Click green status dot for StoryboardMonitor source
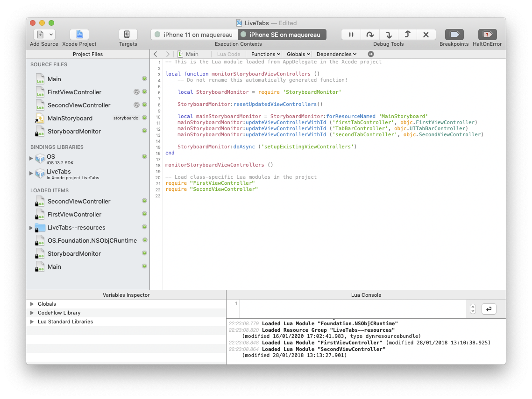Viewport: 532px width, 399px height. [144, 131]
